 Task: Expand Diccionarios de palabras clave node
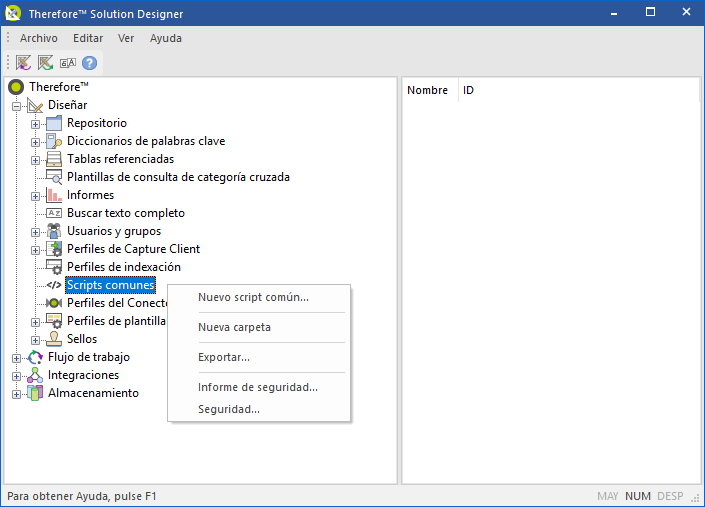pyautogui.click(x=35, y=142)
